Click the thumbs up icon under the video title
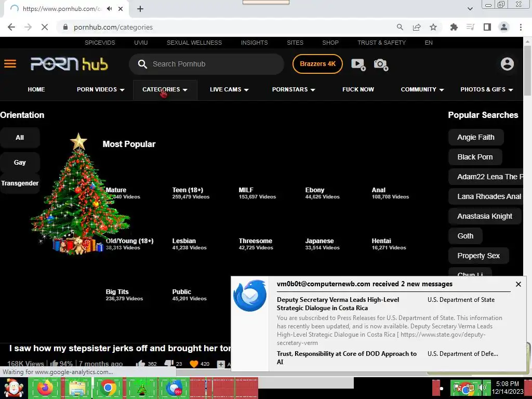This screenshot has width=532, height=399. pyautogui.click(x=140, y=364)
